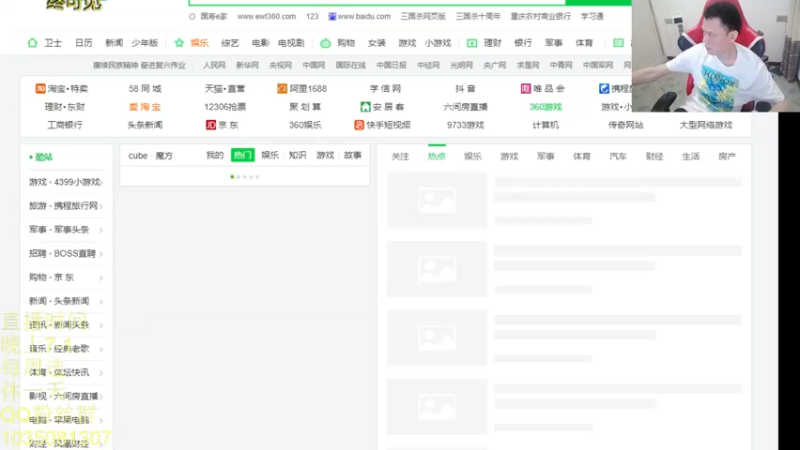Switch news feed to 汽车 tab
This screenshot has width=800, height=450.
click(x=618, y=156)
